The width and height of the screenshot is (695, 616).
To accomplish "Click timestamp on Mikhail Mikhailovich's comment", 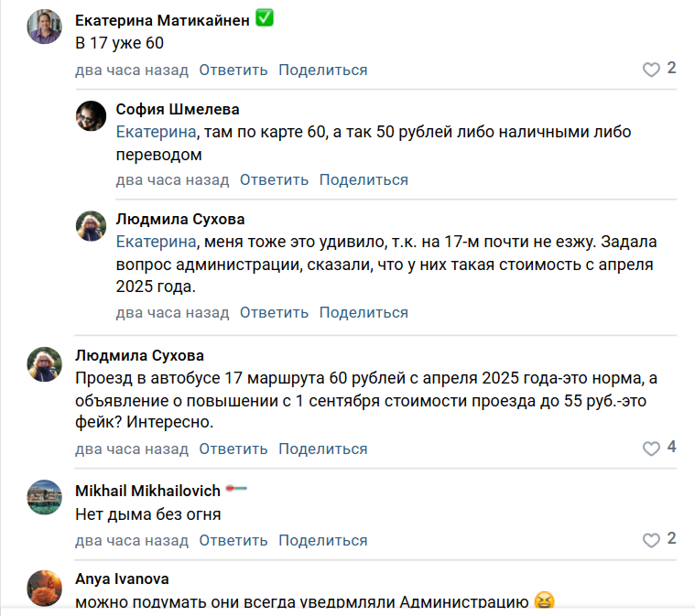I will tap(132, 540).
